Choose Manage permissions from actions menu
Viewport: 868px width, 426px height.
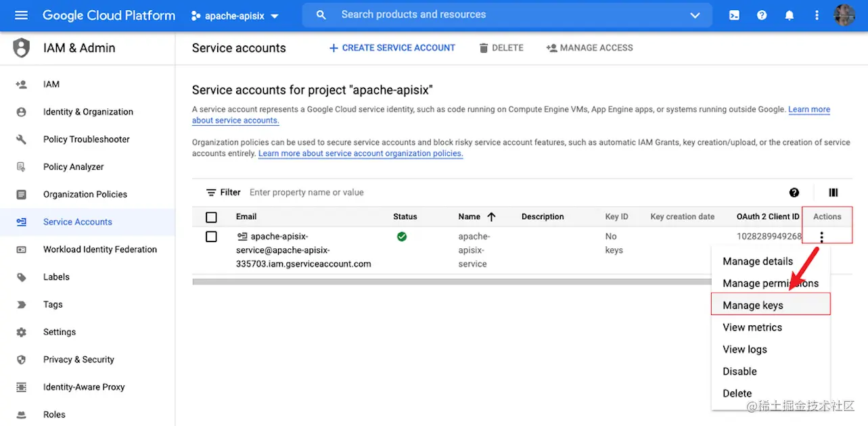(x=771, y=283)
